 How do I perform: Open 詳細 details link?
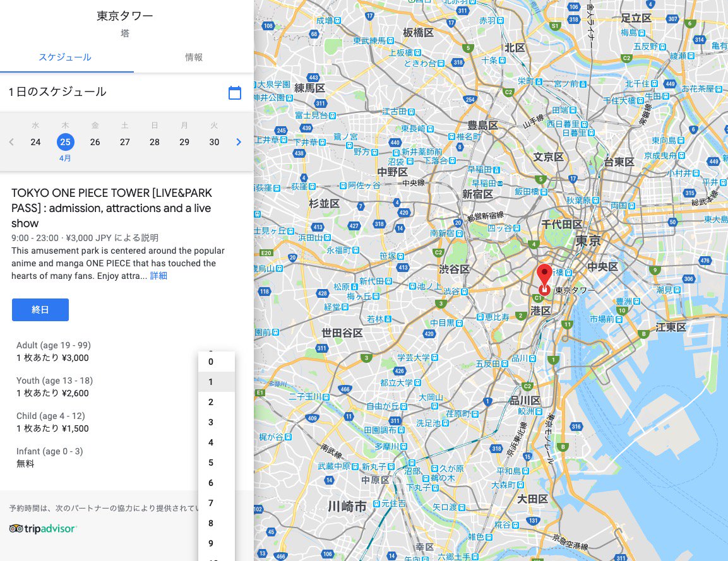point(158,276)
